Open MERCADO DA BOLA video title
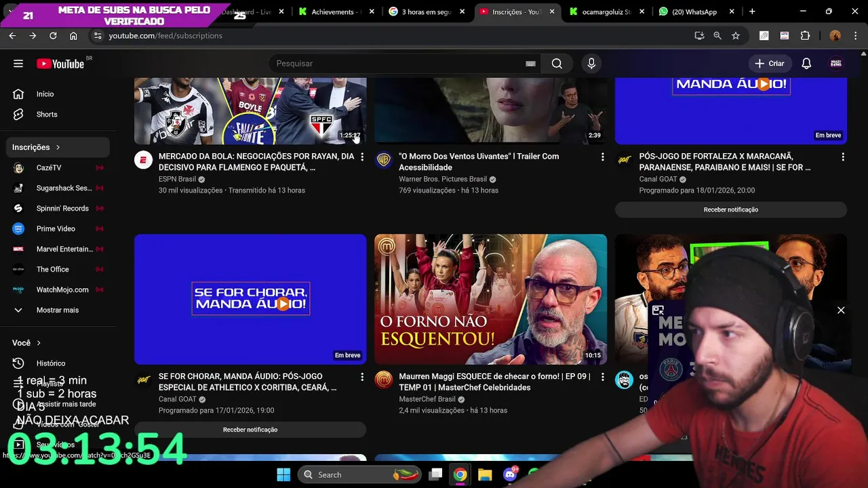The width and height of the screenshot is (868, 488). click(x=256, y=162)
